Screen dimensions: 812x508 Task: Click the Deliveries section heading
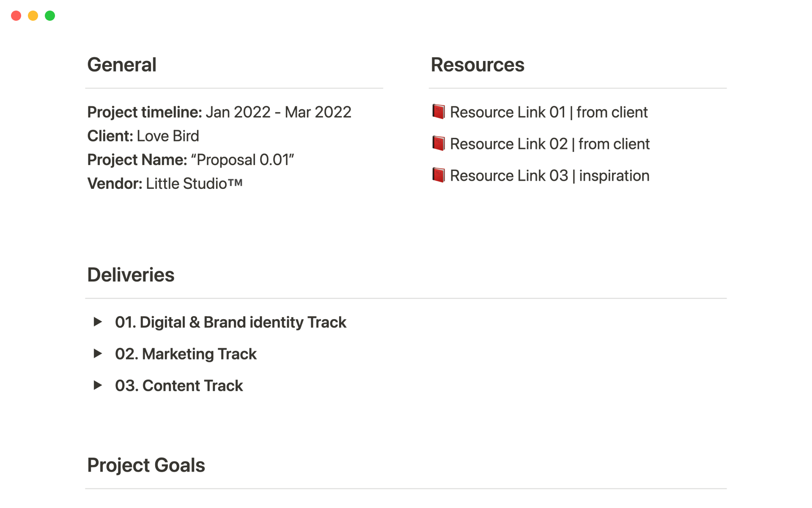point(131,275)
